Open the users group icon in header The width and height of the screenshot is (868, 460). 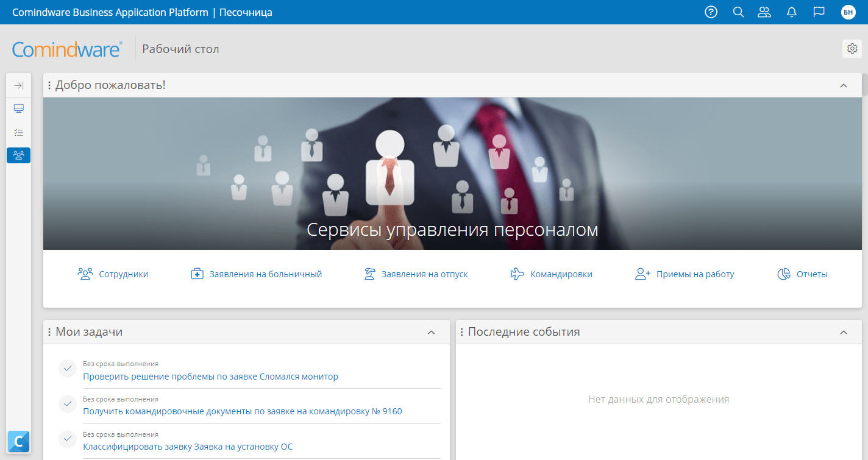764,12
